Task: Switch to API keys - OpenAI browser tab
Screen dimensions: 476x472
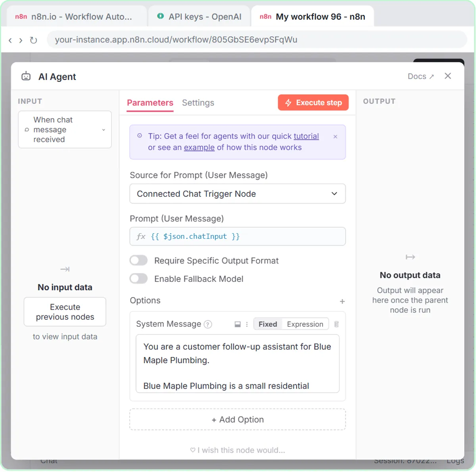Action: [199, 17]
